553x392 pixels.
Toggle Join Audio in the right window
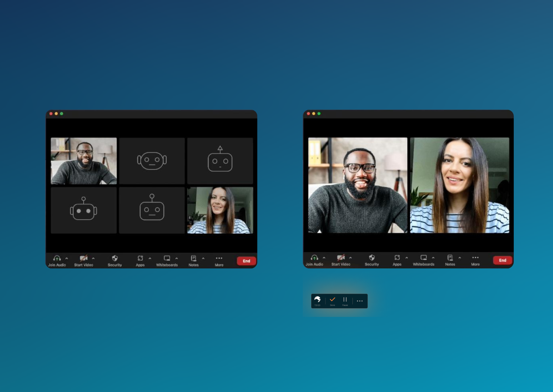[314, 258]
